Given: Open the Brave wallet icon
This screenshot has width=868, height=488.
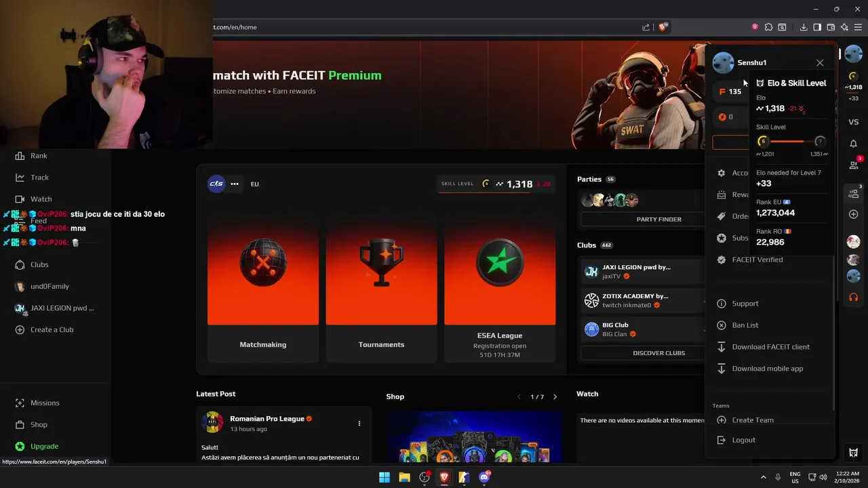Looking at the screenshot, I should 831,27.
